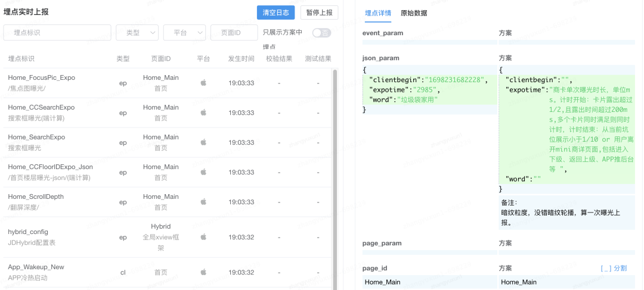
Task: Click Apple icon in App_Wakeup_New row
Action: 203,272
